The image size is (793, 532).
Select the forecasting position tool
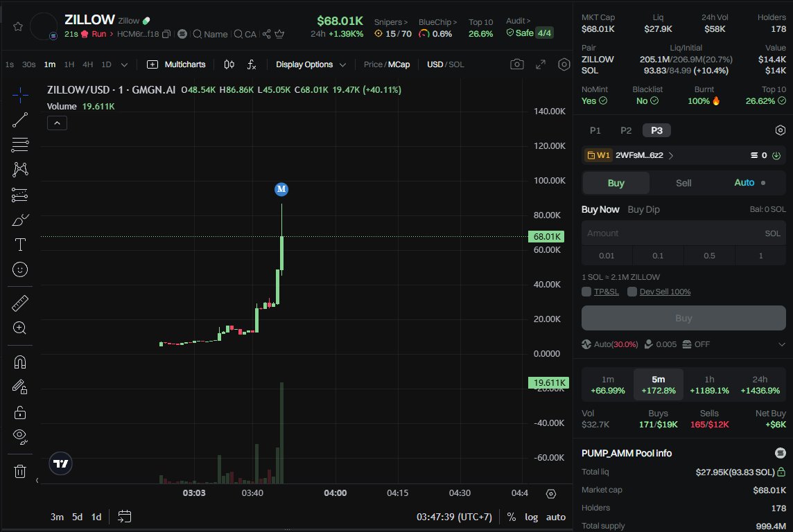tap(20, 195)
